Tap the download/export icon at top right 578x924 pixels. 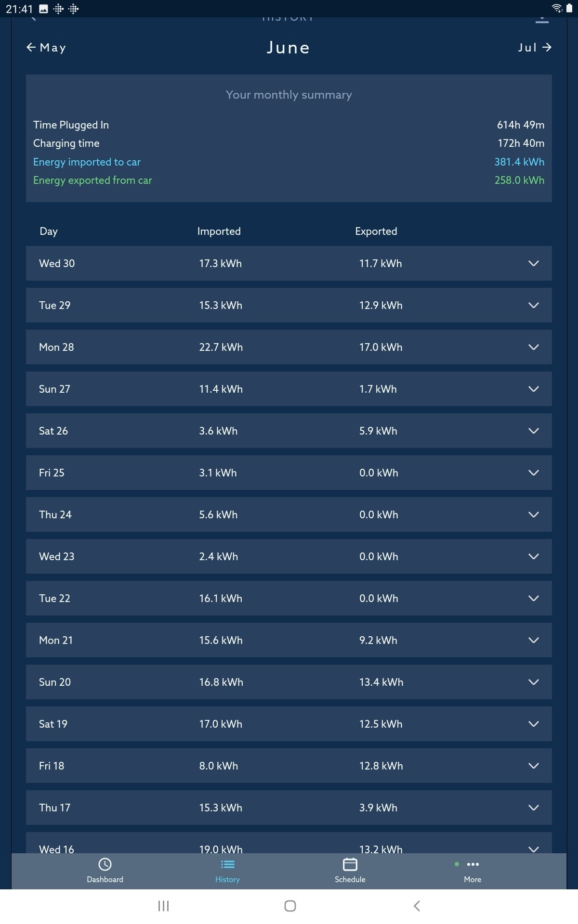[542, 18]
